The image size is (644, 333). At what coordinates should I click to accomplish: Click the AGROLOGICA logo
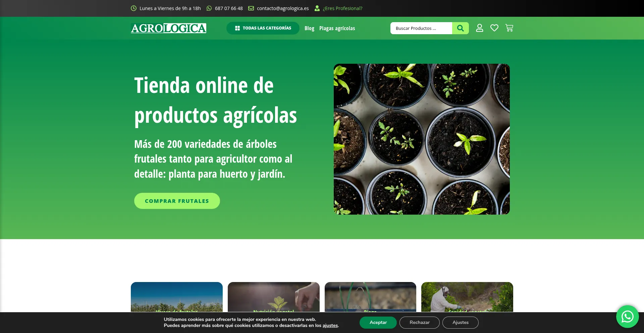coord(168,28)
